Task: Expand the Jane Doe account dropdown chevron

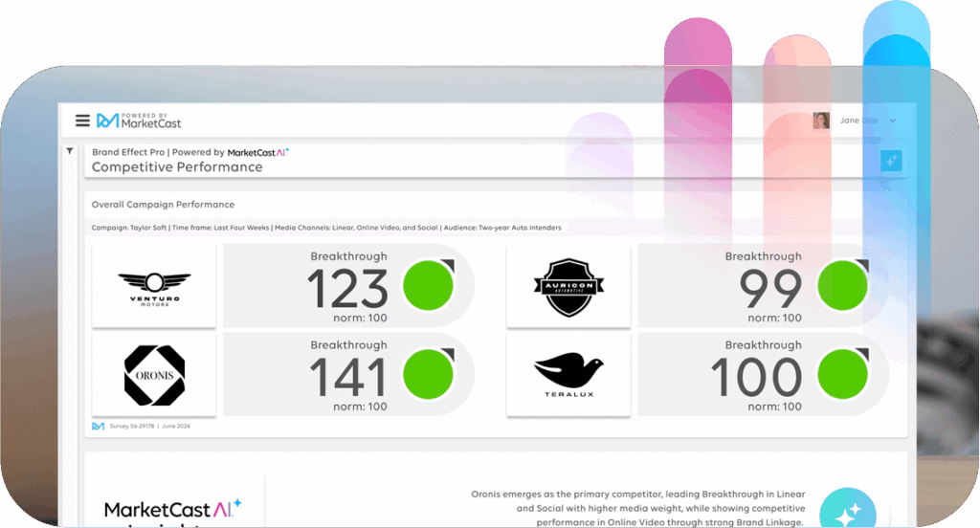Action: 893,121
